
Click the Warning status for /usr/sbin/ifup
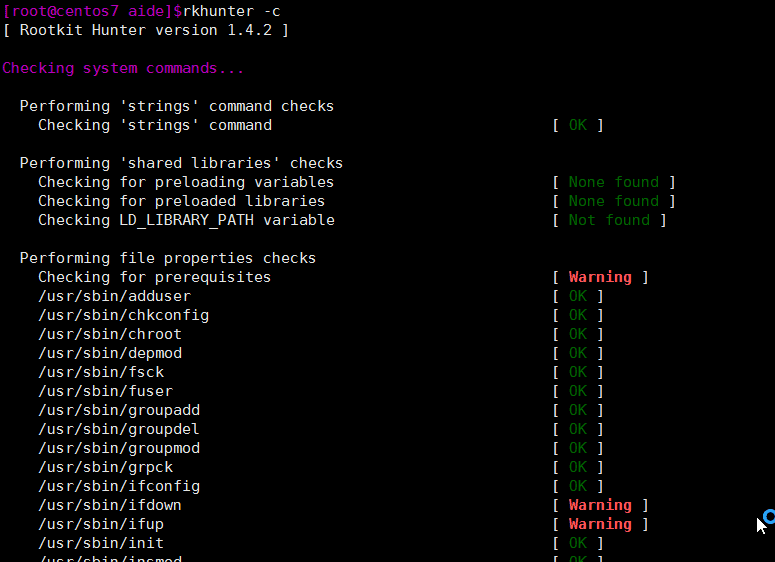pyautogui.click(x=600, y=524)
